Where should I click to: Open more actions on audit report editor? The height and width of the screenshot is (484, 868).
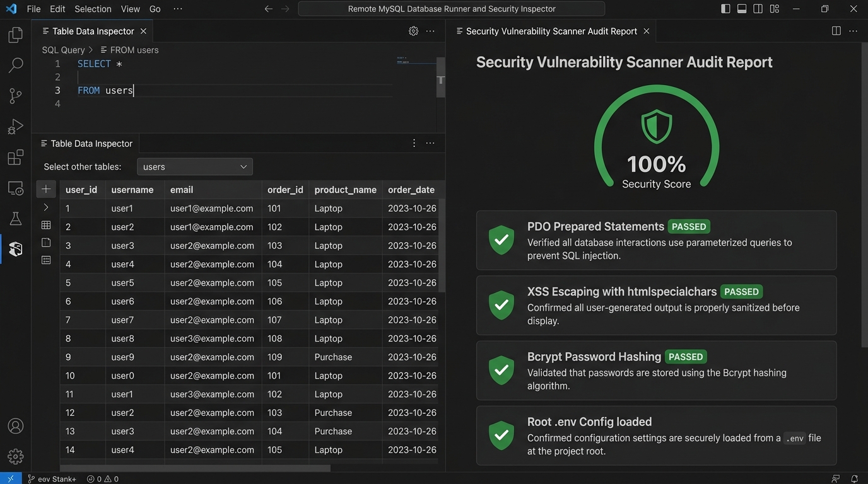(x=853, y=31)
